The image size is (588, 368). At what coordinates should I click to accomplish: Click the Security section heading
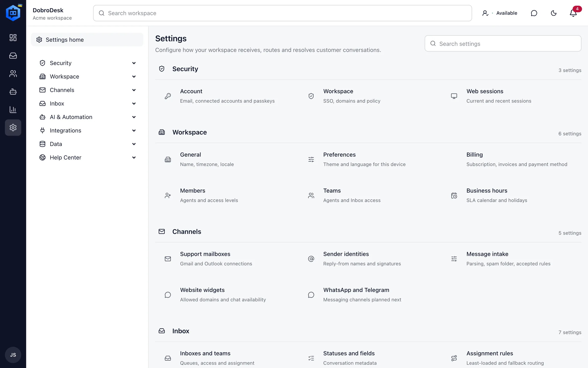click(185, 69)
